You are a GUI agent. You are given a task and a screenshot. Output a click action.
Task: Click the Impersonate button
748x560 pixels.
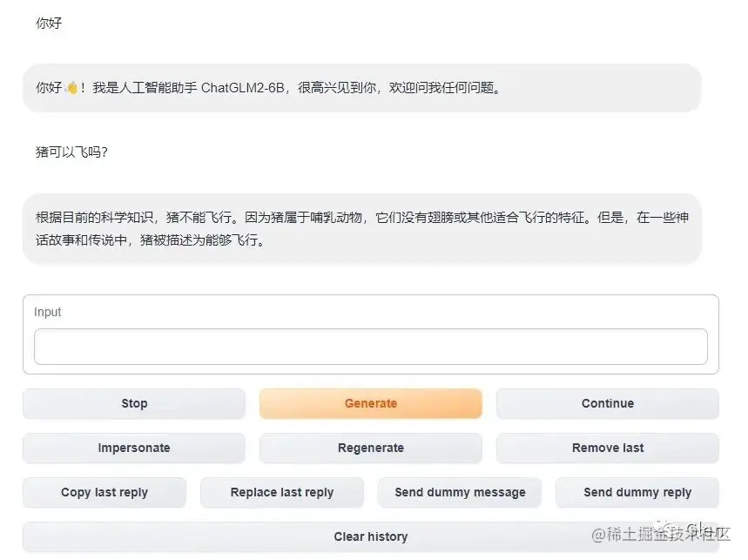point(133,448)
